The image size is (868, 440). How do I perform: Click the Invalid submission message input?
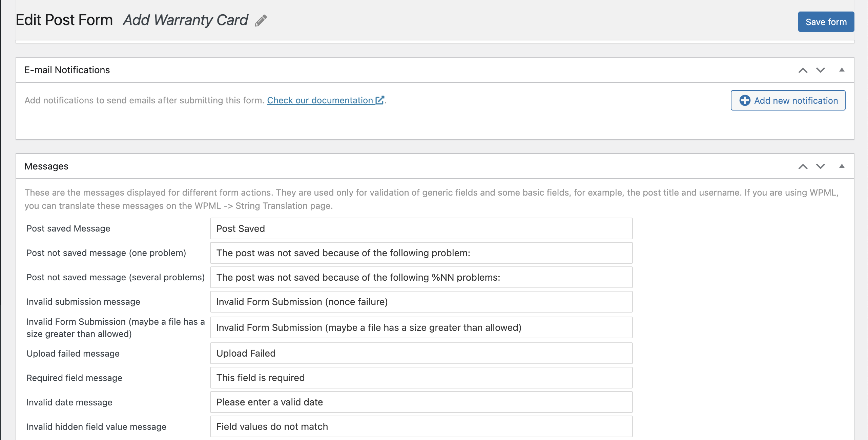pyautogui.click(x=421, y=302)
